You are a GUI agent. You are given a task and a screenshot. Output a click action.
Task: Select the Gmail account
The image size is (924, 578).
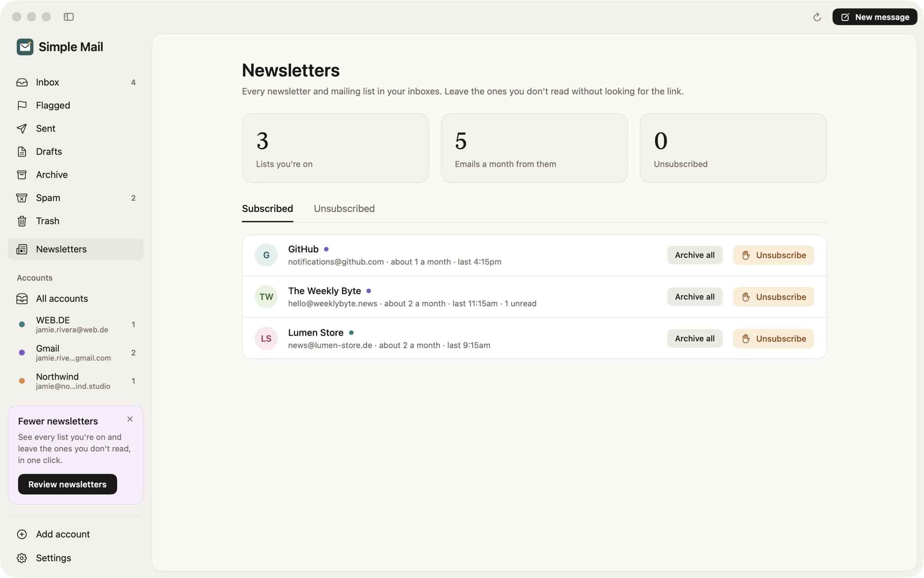(x=76, y=353)
